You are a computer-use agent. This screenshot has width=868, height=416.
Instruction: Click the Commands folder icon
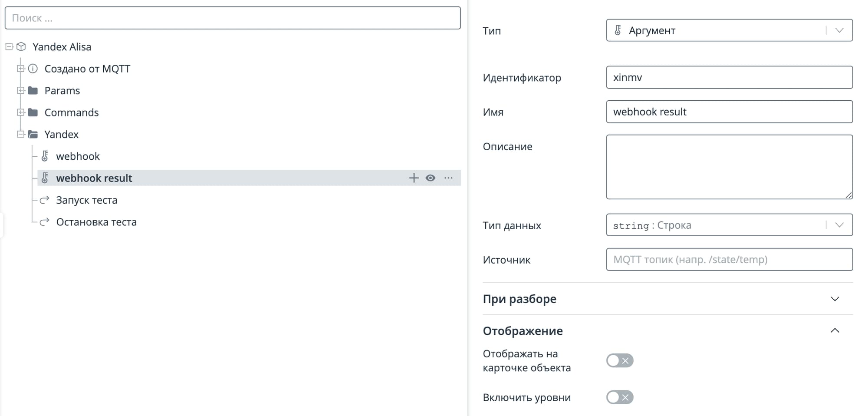pos(33,112)
